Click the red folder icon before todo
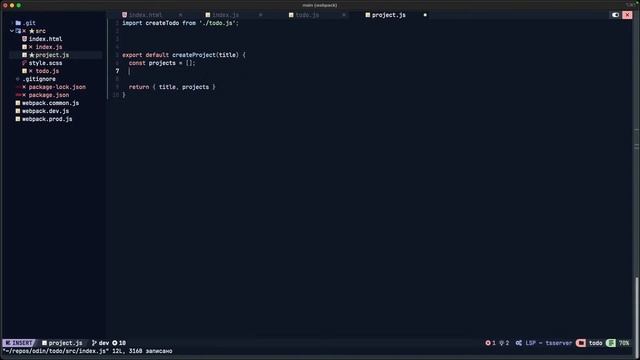Image resolution: width=640 pixels, height=360 pixels. [581, 343]
